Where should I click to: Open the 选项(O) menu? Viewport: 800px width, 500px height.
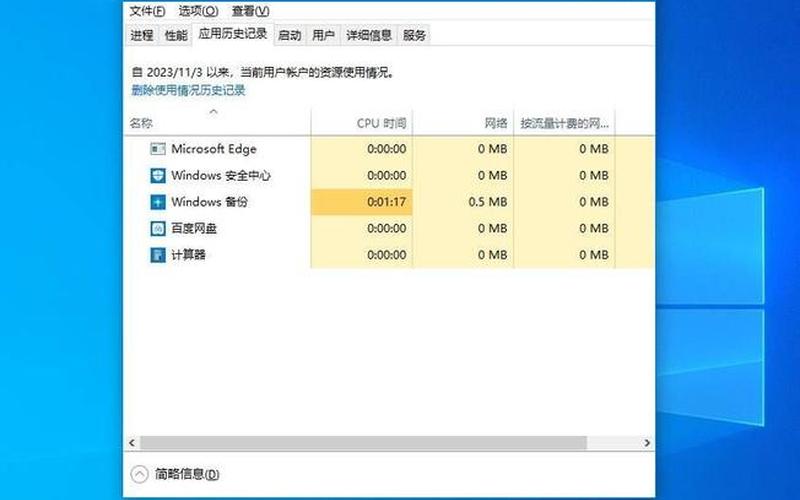click(x=198, y=11)
